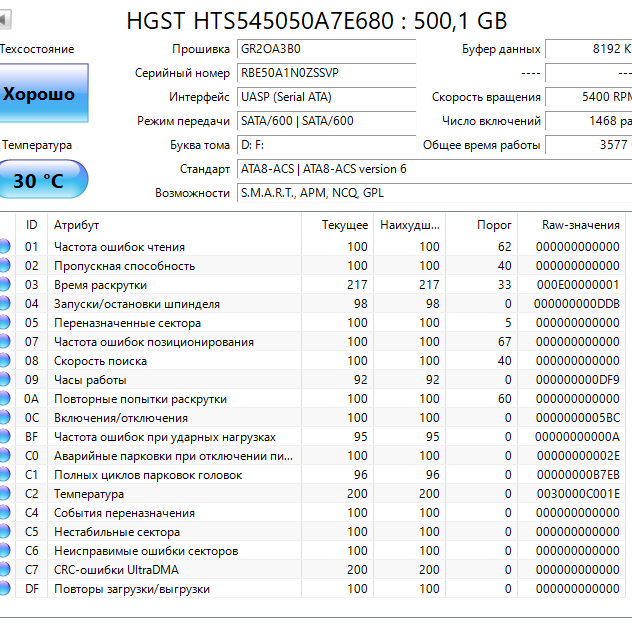Click the previous disk arrow button
The height and width of the screenshot is (625, 632).
[x=5, y=19]
